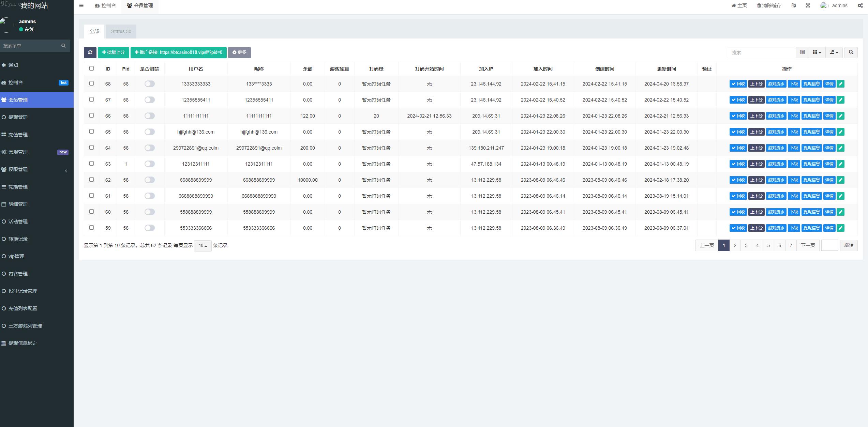Go to page 3 in the pagination
The height and width of the screenshot is (427, 868).
(x=746, y=245)
